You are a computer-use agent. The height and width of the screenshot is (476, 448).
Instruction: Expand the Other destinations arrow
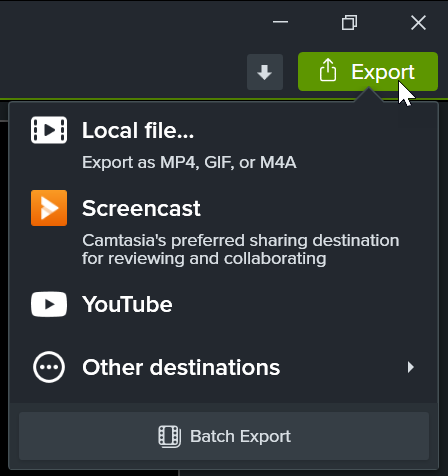(x=411, y=367)
